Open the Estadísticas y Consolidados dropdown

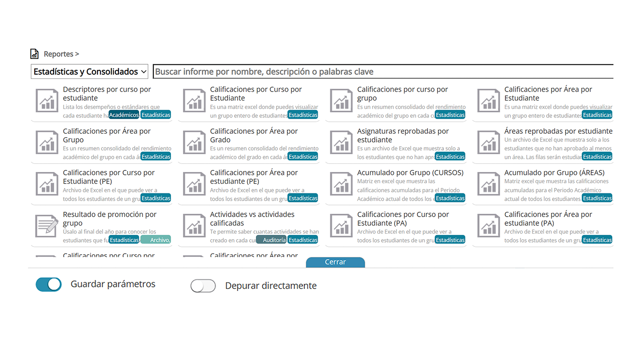[90, 72]
